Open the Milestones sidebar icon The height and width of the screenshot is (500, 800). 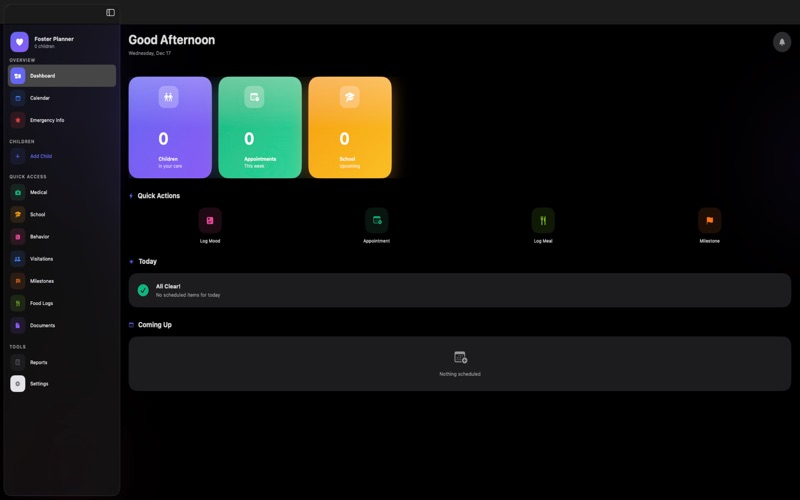point(18,281)
